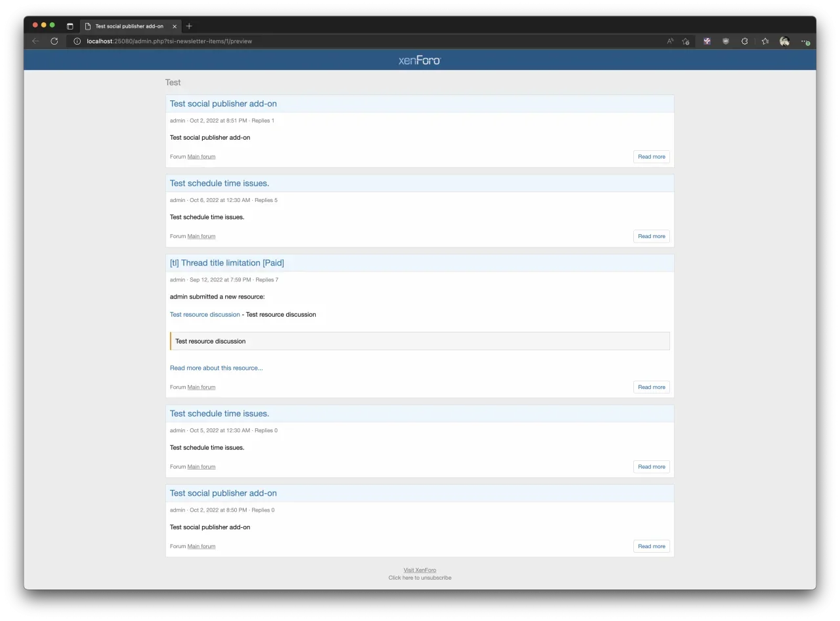
Task: Close the Test social publisher add-on tab
Action: coord(175,26)
